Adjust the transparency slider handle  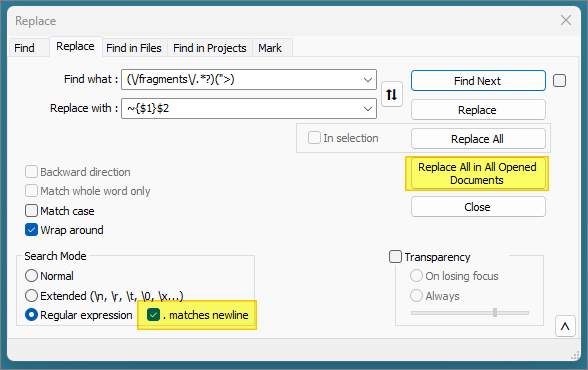click(x=495, y=313)
